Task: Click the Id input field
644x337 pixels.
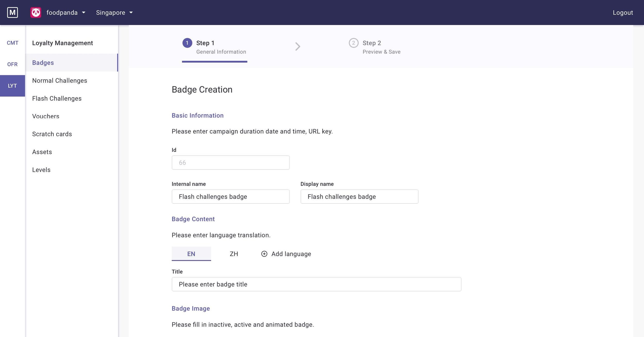Action: pos(231,162)
